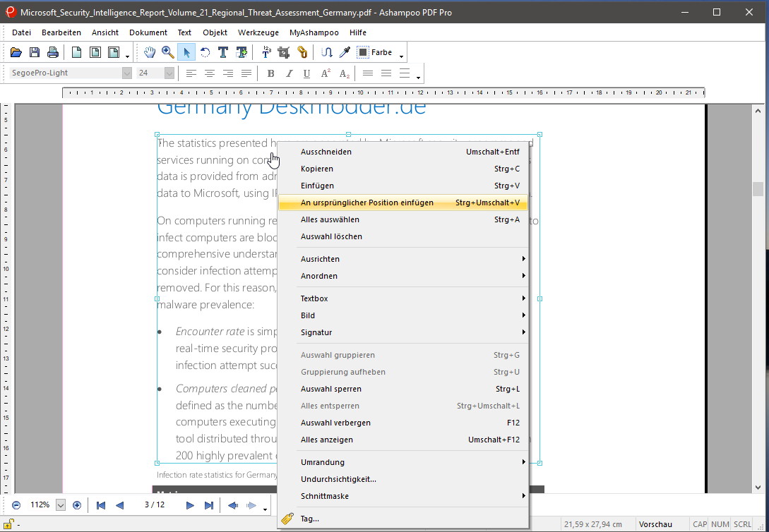Open the font size 24 dropdown

[x=169, y=73]
